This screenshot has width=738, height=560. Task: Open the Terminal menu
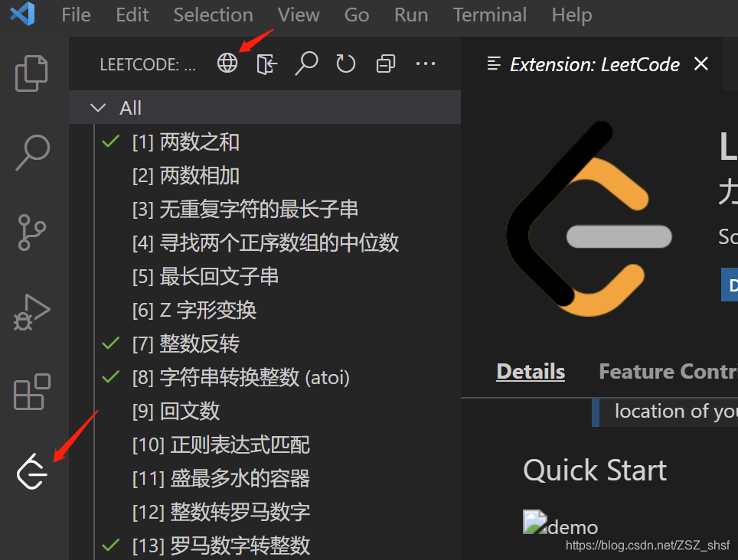[489, 15]
